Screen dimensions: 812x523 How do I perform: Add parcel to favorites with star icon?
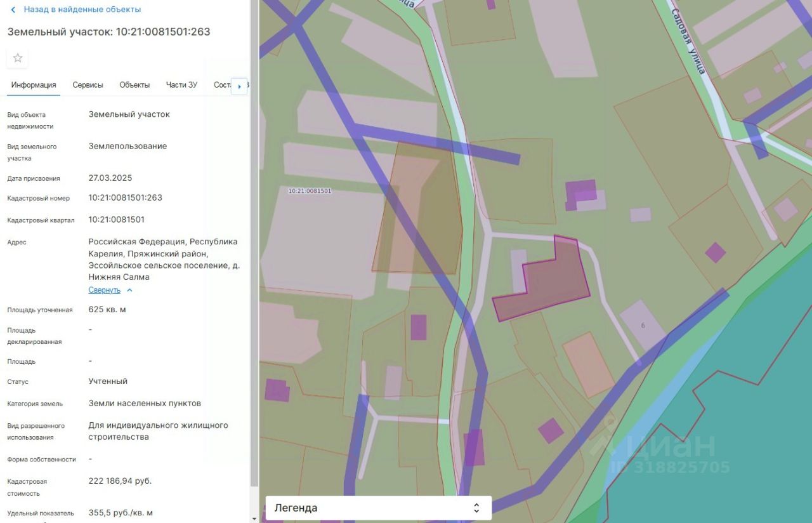[18, 58]
